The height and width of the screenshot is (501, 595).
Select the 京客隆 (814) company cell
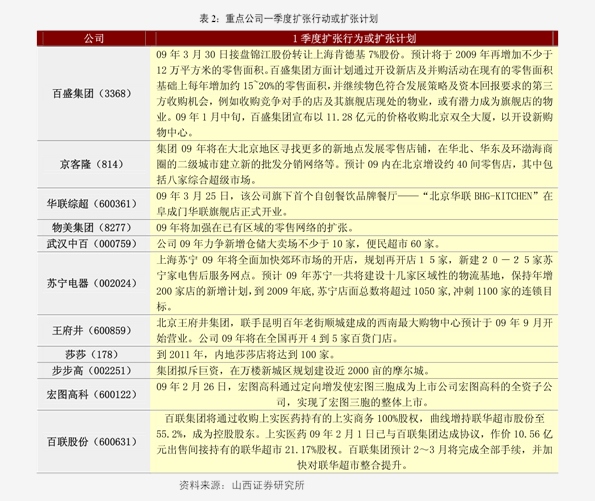[91, 164]
